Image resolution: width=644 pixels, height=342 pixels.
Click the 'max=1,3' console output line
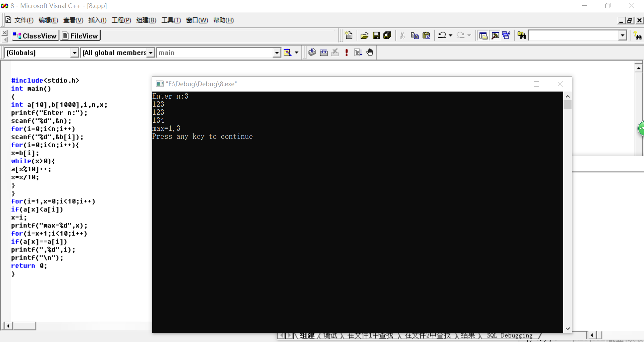(x=166, y=128)
